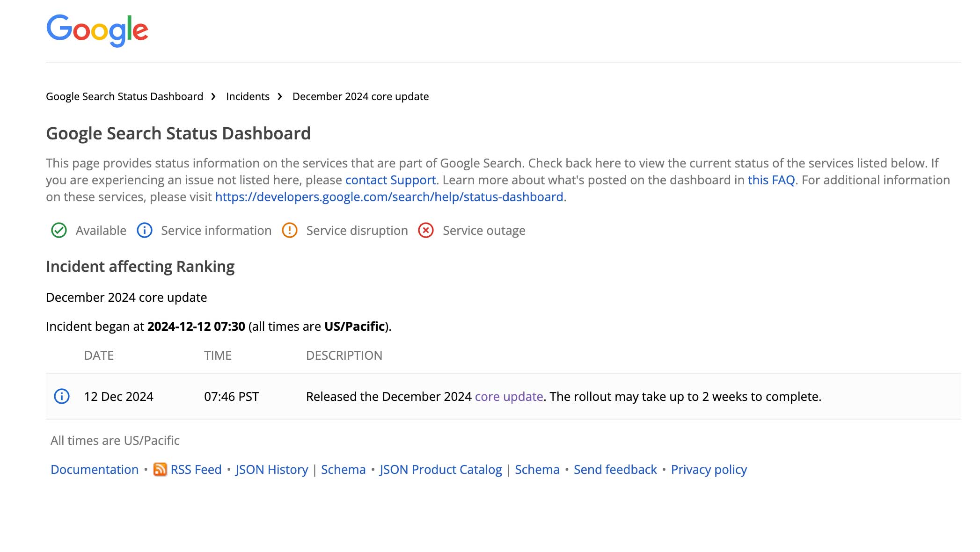
Task: Click the orange Service disruption icon
Action: (x=290, y=230)
